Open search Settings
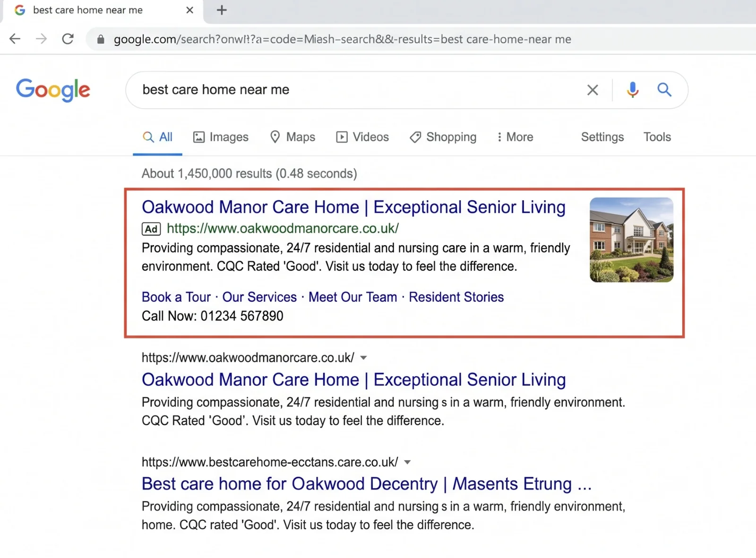 coord(602,137)
